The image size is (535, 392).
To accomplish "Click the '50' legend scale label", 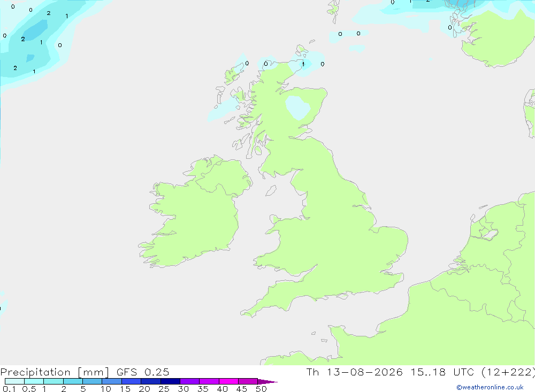I will pyautogui.click(x=261, y=389).
